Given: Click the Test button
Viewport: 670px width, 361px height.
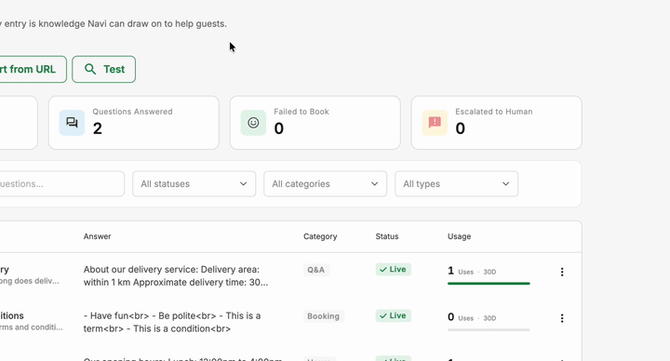Looking at the screenshot, I should (x=104, y=69).
